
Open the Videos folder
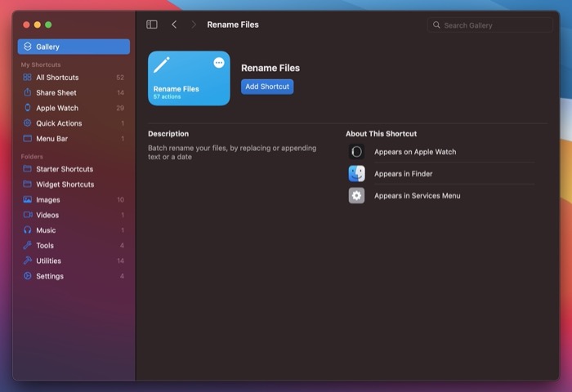tap(74, 215)
